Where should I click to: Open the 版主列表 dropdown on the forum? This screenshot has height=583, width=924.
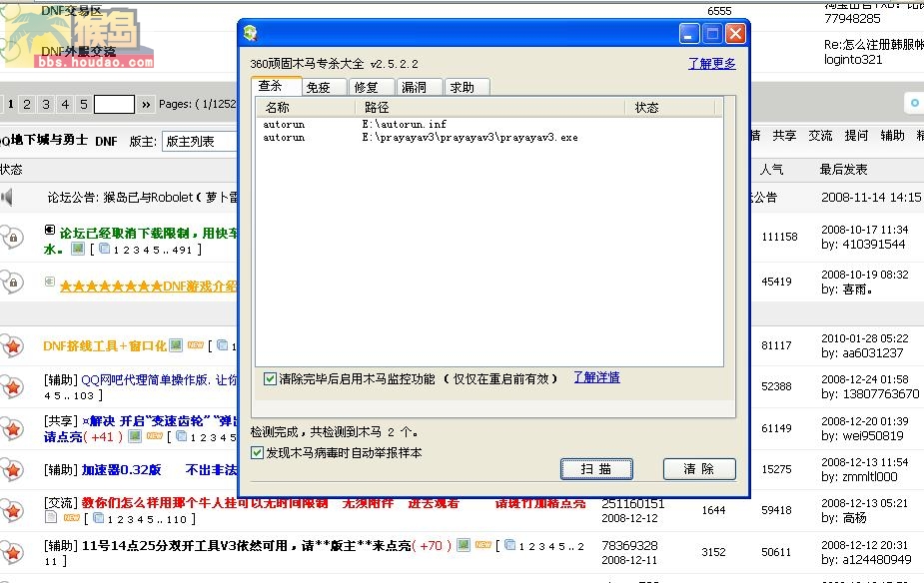199,142
